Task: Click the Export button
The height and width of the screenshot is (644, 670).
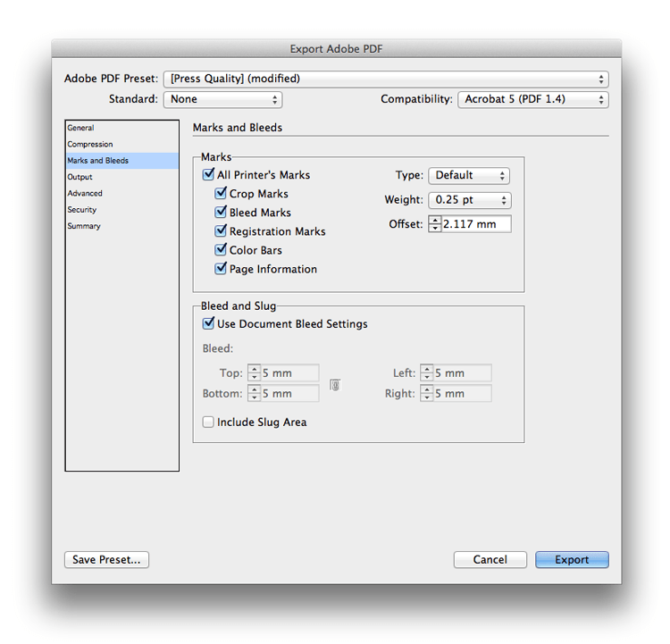Action: (x=572, y=559)
